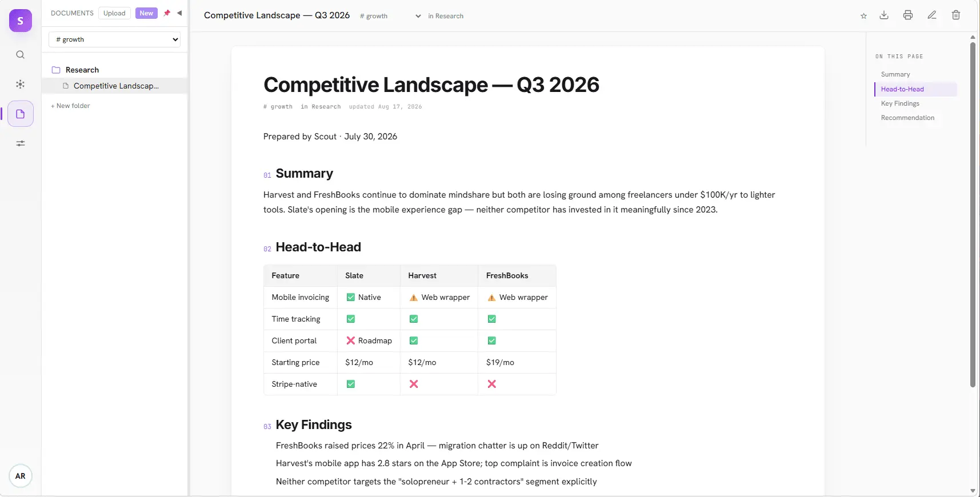Add a folder with + New folder
The height and width of the screenshot is (497, 980).
(x=70, y=106)
